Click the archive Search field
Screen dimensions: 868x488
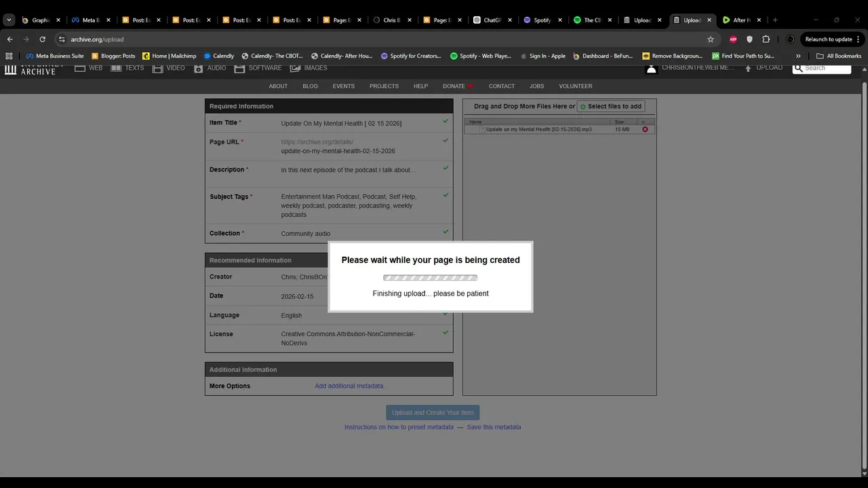pyautogui.click(x=822, y=68)
